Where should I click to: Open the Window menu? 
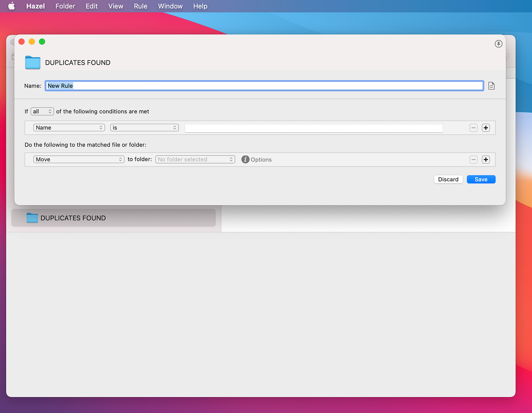170,6
